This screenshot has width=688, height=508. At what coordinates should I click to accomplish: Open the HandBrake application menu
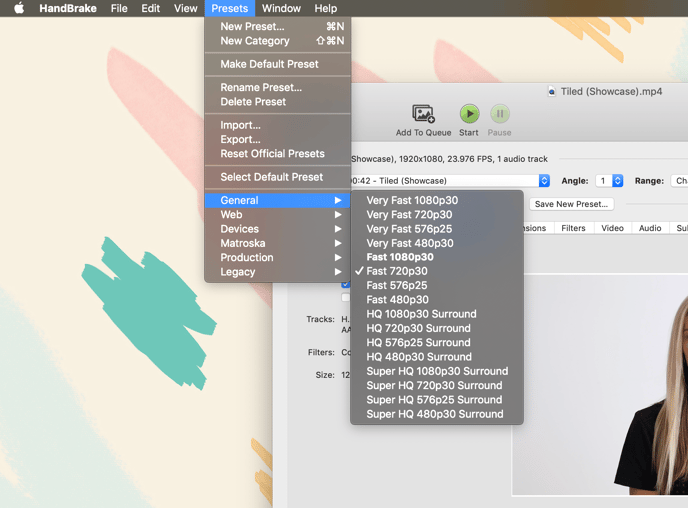68,8
